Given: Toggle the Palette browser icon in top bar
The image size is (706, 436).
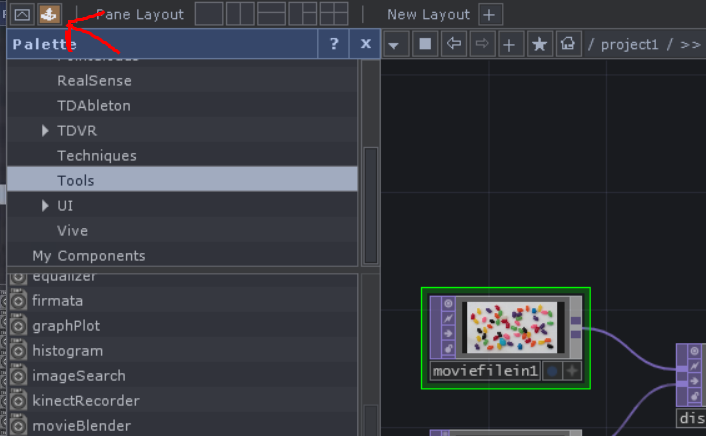Looking at the screenshot, I should [49, 14].
